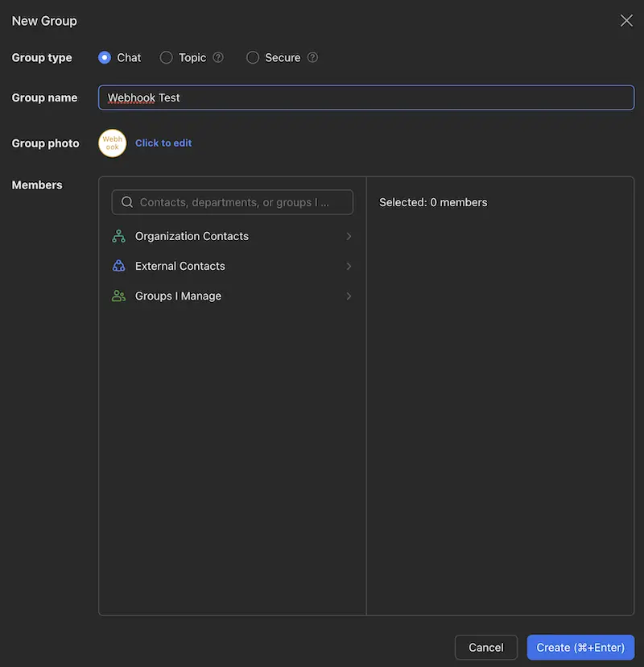Click the External Contacts icon
644x667 pixels.
click(119, 266)
